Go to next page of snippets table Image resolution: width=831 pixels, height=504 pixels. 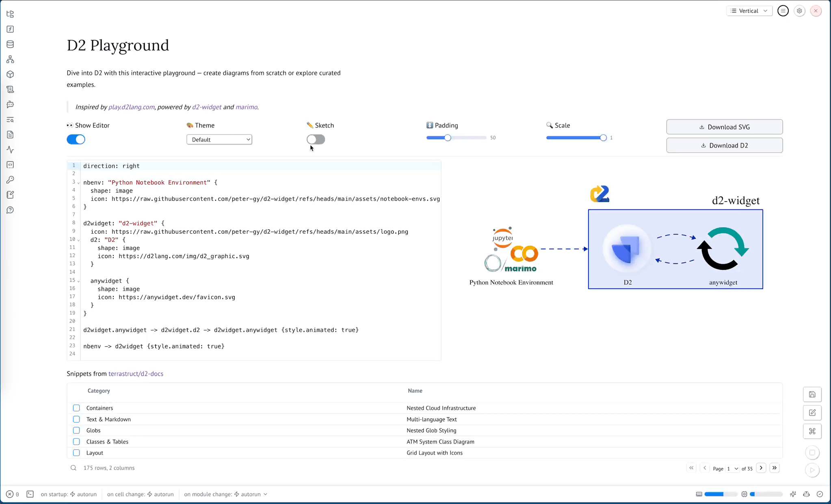(761, 468)
